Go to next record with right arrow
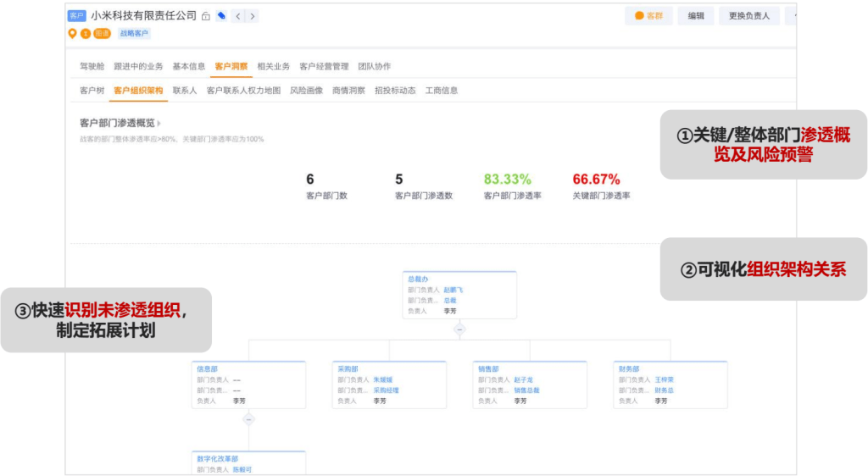Screen dimensions: 868x476 (x=253, y=16)
